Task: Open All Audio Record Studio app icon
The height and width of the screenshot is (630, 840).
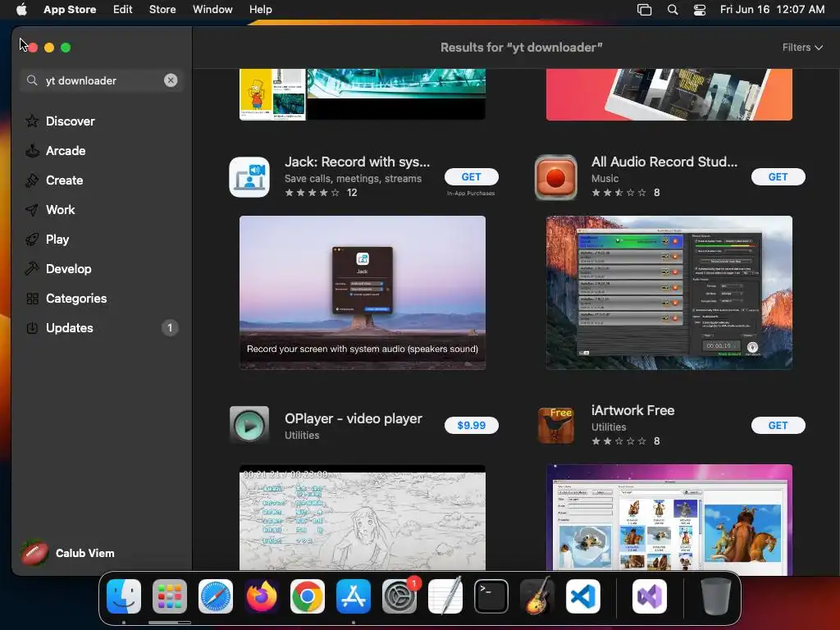Action: tap(555, 177)
